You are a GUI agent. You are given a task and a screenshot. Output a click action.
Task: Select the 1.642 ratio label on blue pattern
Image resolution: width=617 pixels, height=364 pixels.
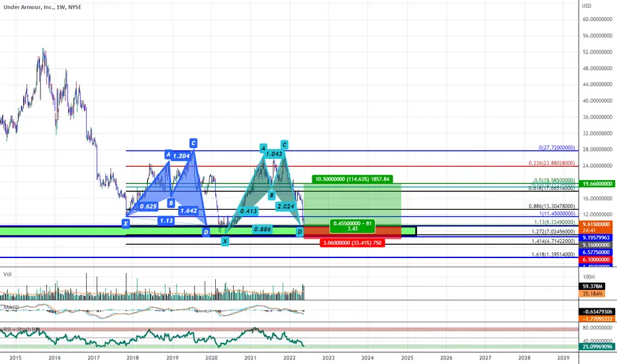point(189,211)
